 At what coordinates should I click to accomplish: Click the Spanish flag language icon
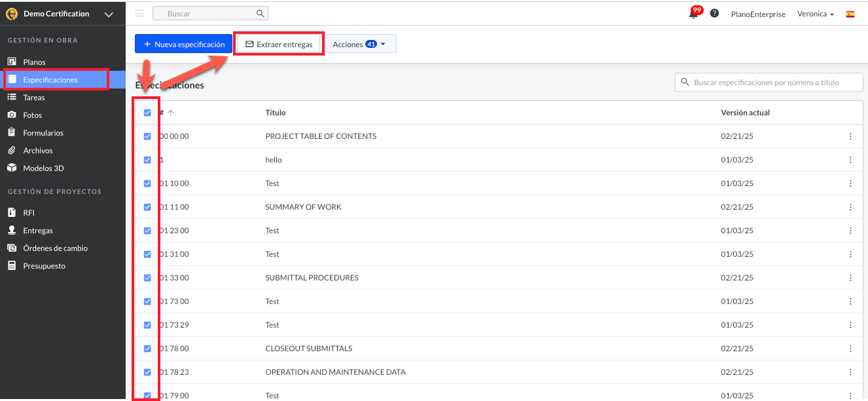850,14
